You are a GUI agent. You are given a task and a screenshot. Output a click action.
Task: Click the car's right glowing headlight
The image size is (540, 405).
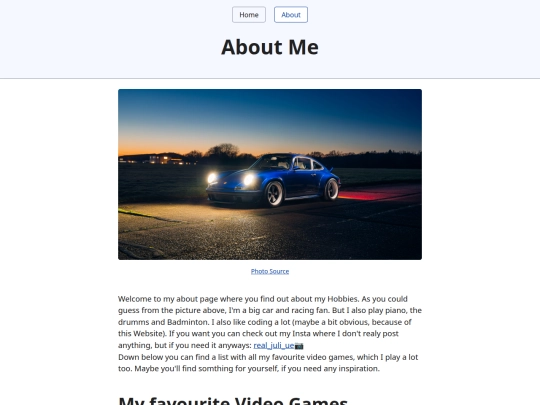249,179
